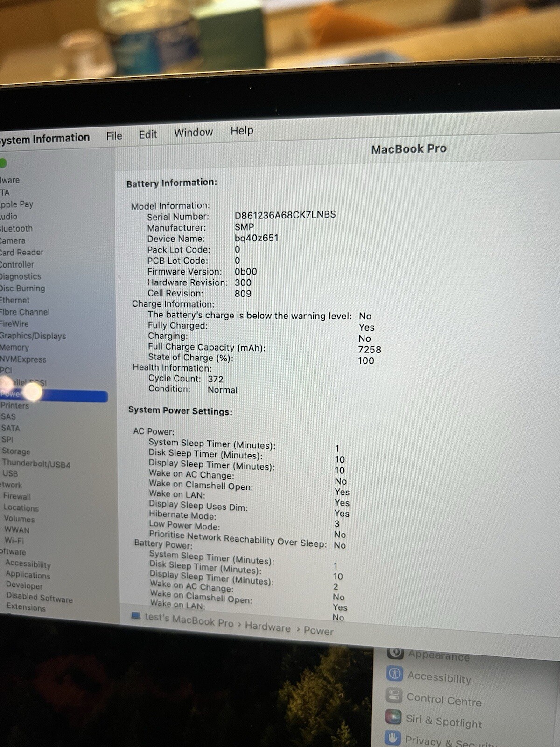Open Appearance icon in System Settings

395,653
